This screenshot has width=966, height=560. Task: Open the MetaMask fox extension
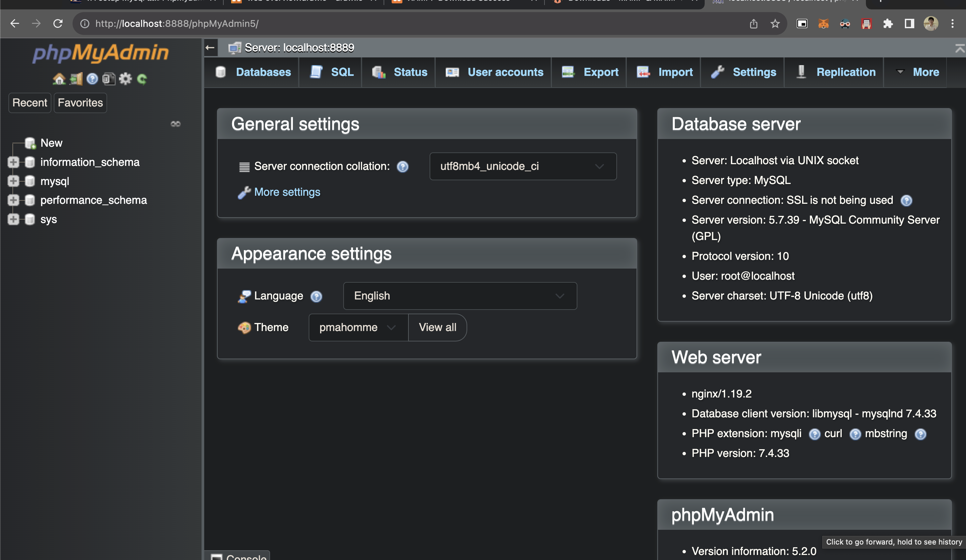point(823,24)
